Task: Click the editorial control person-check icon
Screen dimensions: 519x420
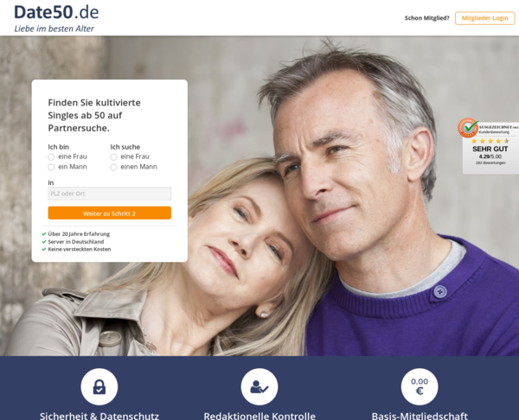Action: (x=259, y=386)
